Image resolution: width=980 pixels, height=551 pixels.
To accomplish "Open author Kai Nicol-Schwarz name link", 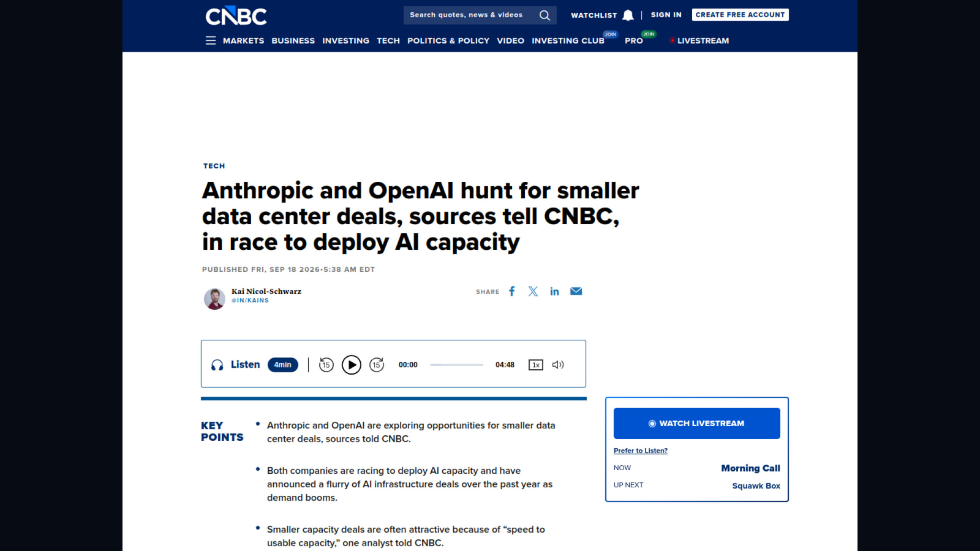I will click(x=266, y=291).
